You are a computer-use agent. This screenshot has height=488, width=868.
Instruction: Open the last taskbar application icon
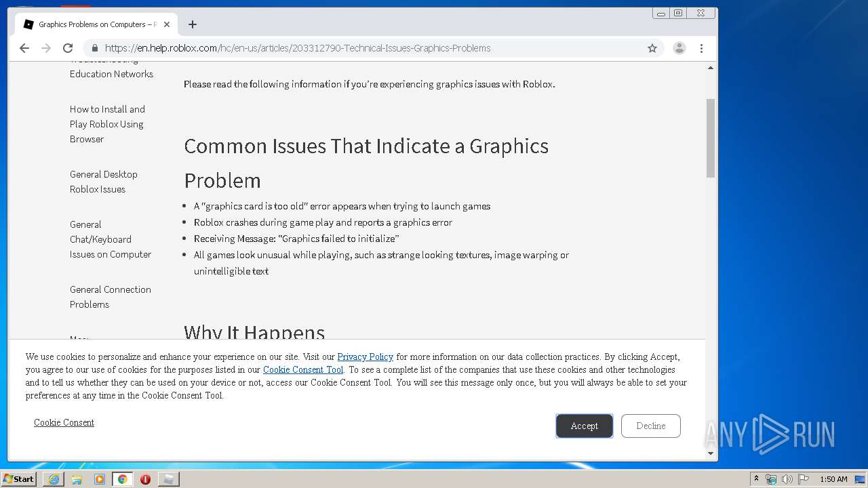click(x=168, y=479)
